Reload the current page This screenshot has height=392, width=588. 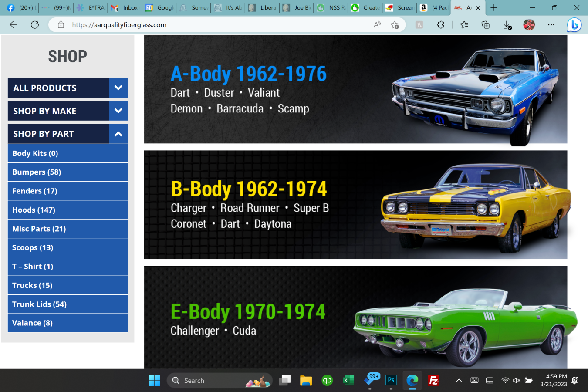pos(35,25)
